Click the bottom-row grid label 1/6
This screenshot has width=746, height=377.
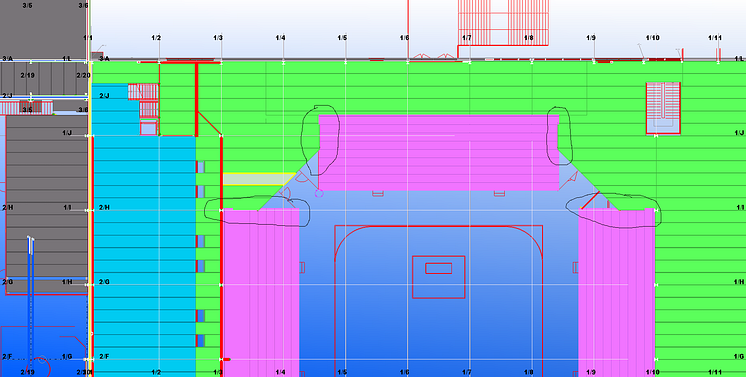pyautogui.click(x=404, y=372)
